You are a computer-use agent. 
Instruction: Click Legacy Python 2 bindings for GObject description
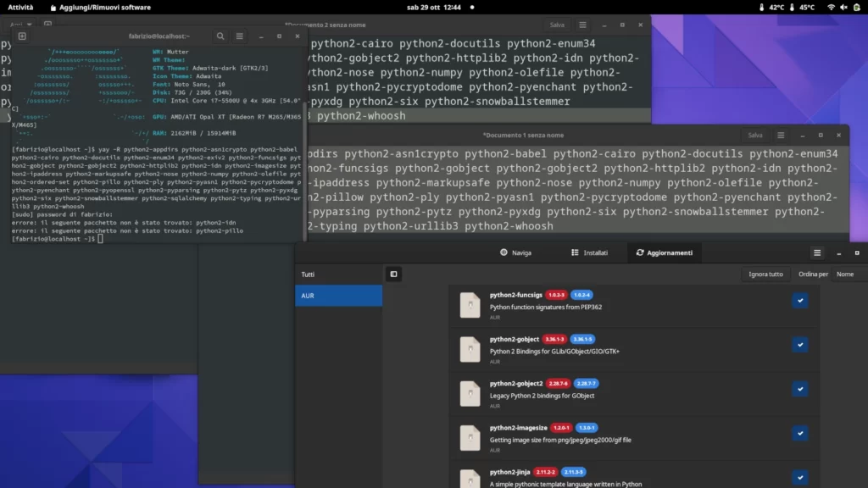[x=542, y=396]
